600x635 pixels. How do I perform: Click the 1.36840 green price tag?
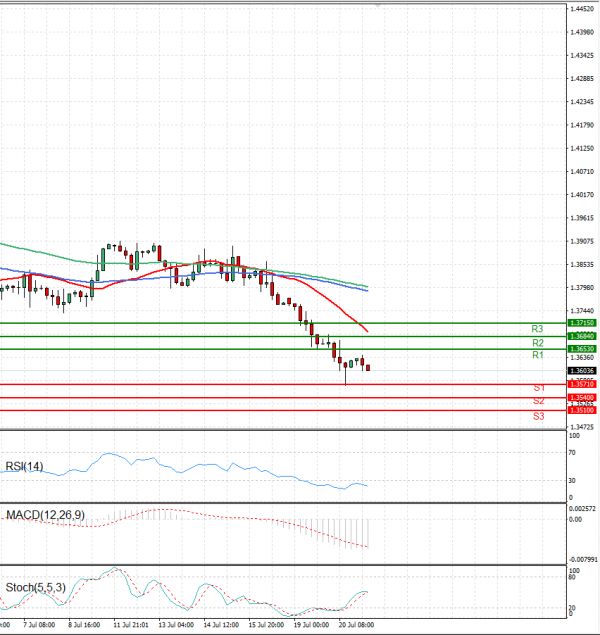(x=581, y=337)
